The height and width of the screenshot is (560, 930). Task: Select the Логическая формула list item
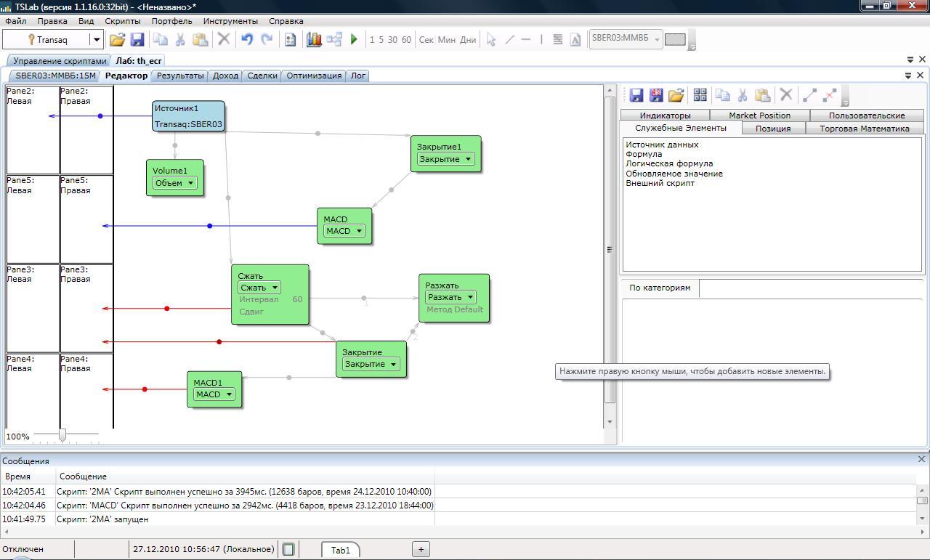tap(669, 163)
